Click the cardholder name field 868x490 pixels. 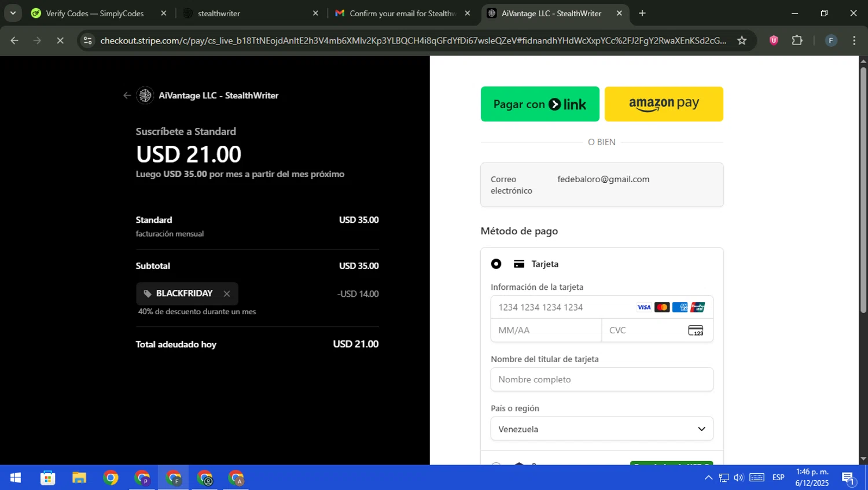602,380
